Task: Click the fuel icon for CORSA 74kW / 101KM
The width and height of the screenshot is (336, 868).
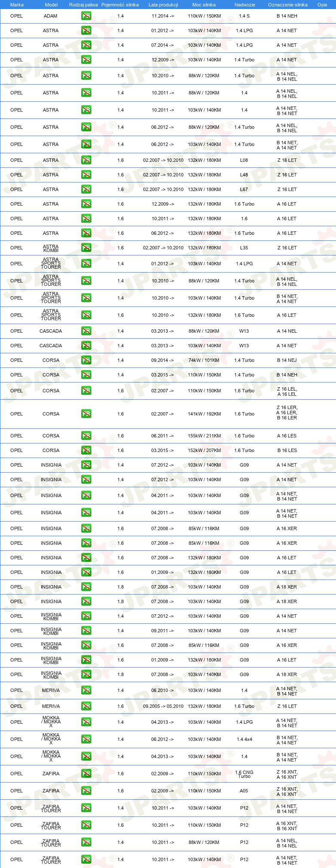Action: (x=86, y=360)
